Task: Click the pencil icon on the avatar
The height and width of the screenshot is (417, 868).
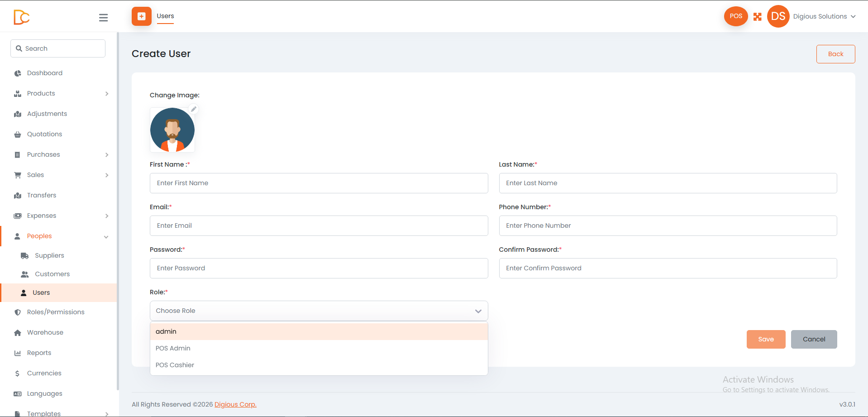Action: pos(194,109)
